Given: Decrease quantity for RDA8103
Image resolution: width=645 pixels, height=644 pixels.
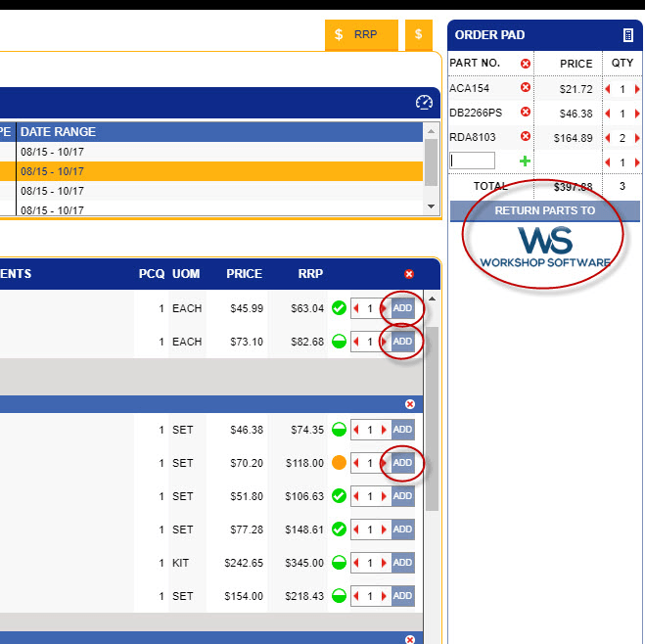Looking at the screenshot, I should point(608,138).
